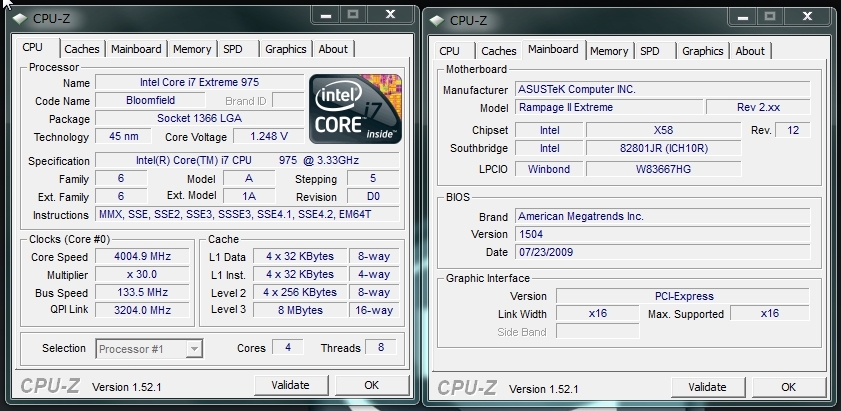Click Validate in the left CPU-Z window
841x411 pixels.
click(291, 385)
